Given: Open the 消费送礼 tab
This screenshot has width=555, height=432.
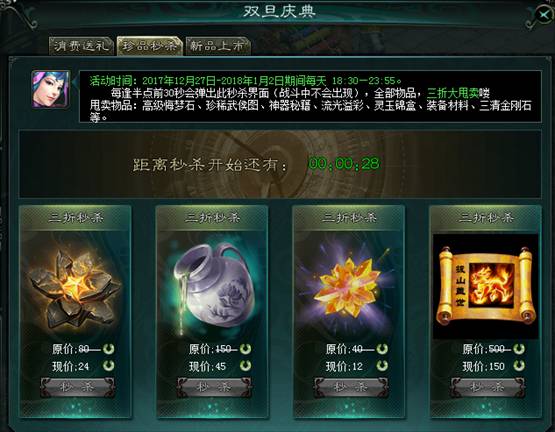Looking at the screenshot, I should pyautogui.click(x=81, y=46).
